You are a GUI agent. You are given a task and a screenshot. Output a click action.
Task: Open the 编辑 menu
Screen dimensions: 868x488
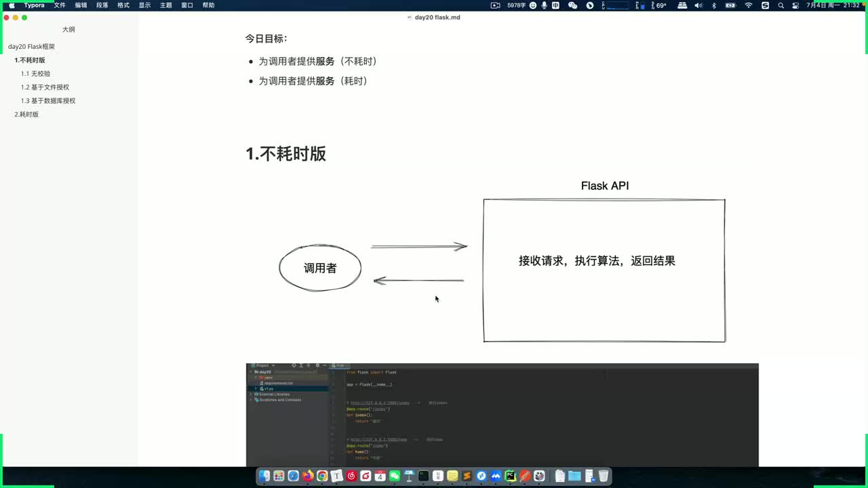pyautogui.click(x=81, y=5)
